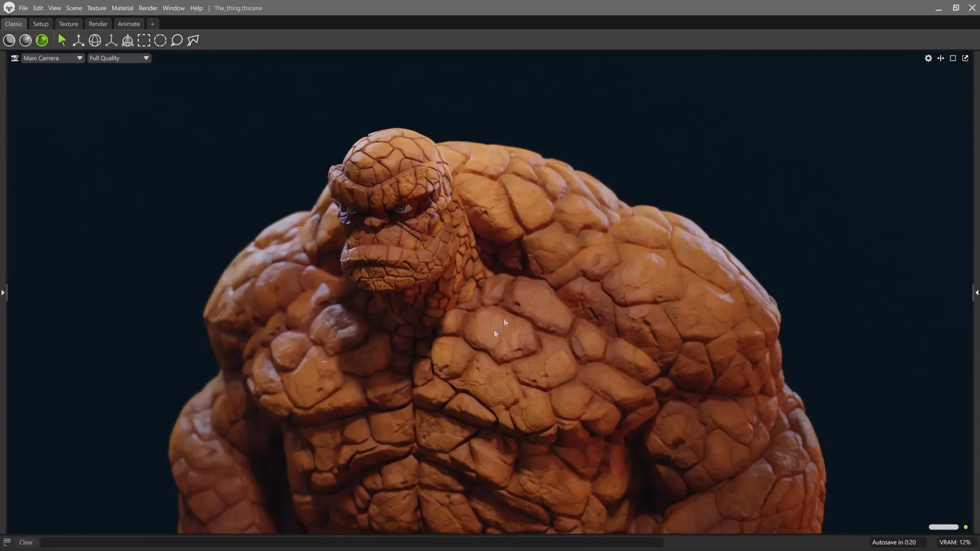Image resolution: width=980 pixels, height=551 pixels.
Task: Click the camera icon beside Main Camera
Action: (x=15, y=58)
